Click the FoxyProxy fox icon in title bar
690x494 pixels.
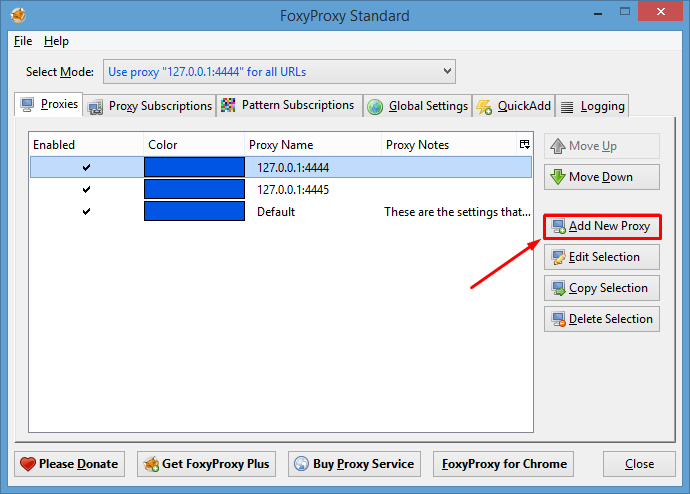click(x=18, y=15)
